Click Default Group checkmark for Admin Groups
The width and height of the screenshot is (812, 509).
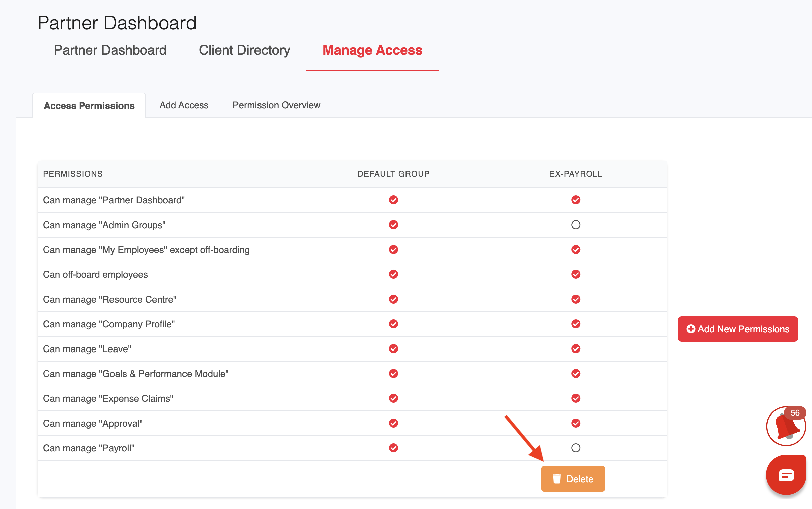tap(393, 225)
